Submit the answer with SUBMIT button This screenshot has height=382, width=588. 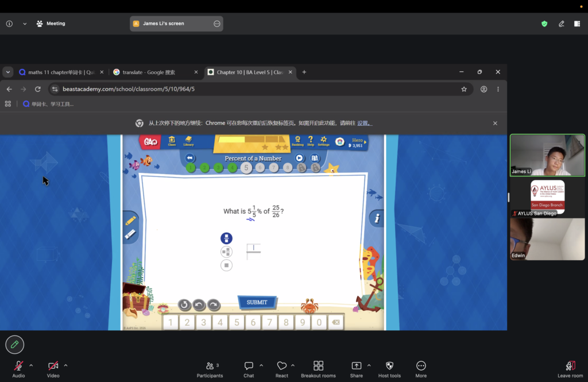(257, 303)
